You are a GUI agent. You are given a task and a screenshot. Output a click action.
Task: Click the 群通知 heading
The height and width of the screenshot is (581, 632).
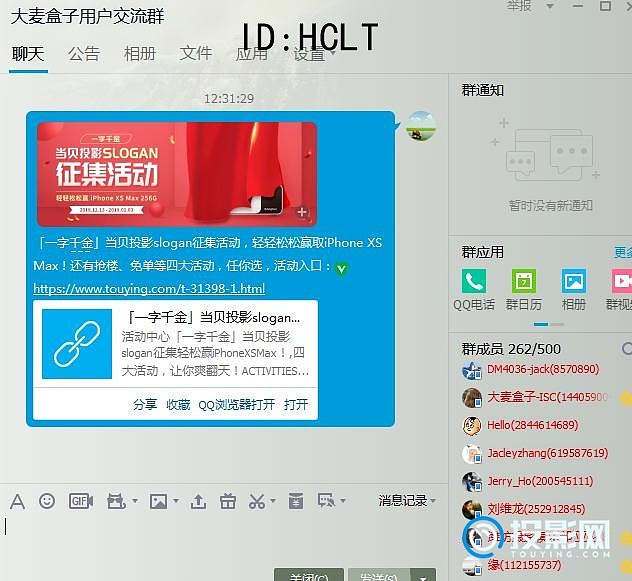click(x=482, y=90)
